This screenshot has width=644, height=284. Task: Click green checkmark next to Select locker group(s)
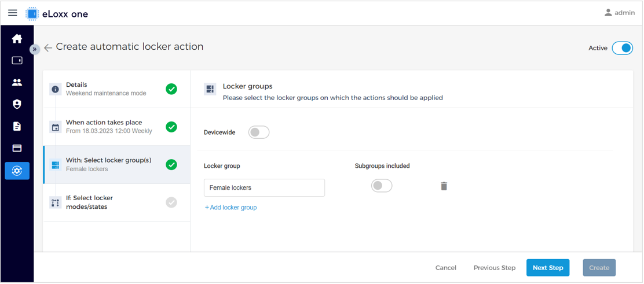(171, 165)
